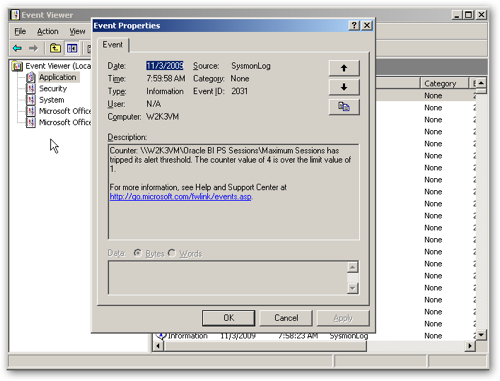500x381 pixels.
Task: Click the first None cell under Category
Action: pyautogui.click(x=433, y=96)
